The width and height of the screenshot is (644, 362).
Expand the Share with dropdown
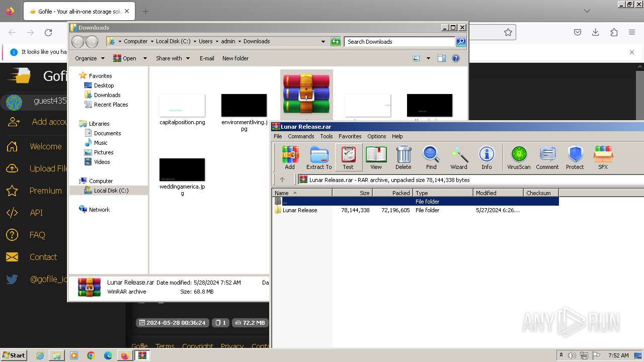[173, 58]
